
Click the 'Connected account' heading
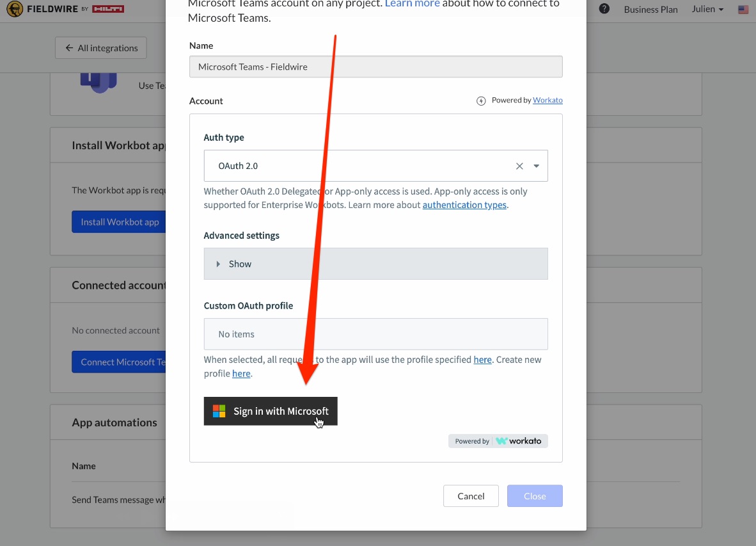118,285
